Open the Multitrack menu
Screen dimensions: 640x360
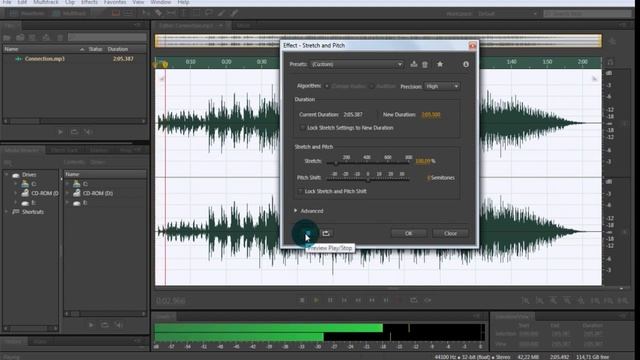(x=46, y=2)
